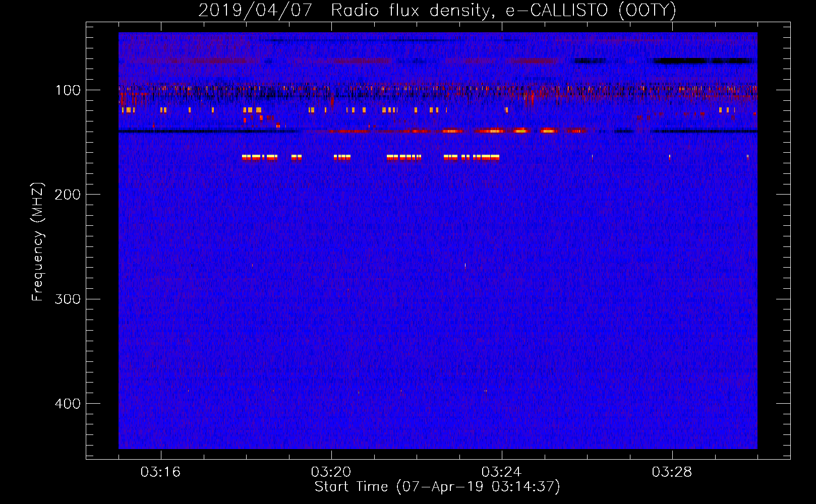Viewport: 816px width, 504px height.
Task: Click the 03:20 time tick label
Action: tap(331, 472)
